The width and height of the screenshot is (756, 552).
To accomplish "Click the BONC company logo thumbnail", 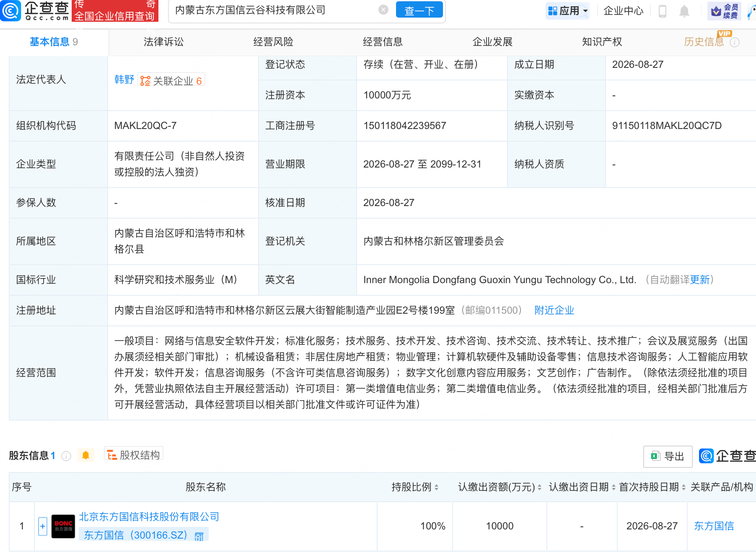I will [63, 526].
